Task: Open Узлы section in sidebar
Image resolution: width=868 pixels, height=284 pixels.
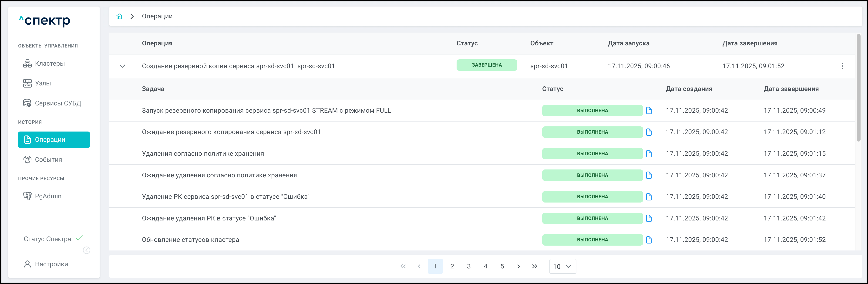Action: pos(43,83)
